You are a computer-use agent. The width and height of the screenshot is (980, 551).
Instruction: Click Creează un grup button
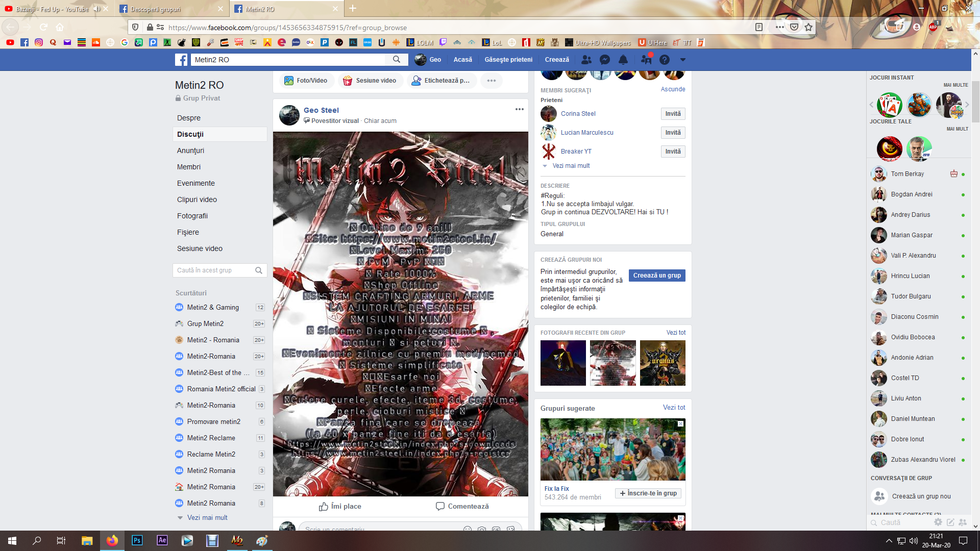(657, 275)
